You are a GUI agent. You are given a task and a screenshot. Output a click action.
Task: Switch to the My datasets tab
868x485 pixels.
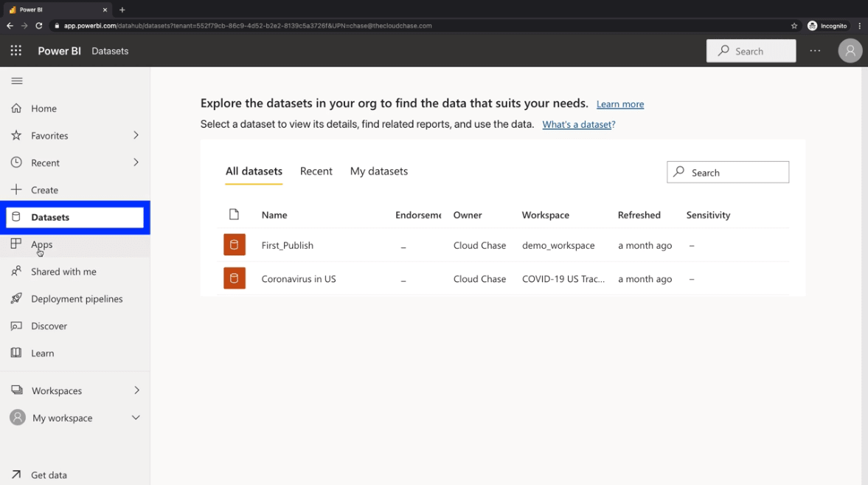[378, 171]
